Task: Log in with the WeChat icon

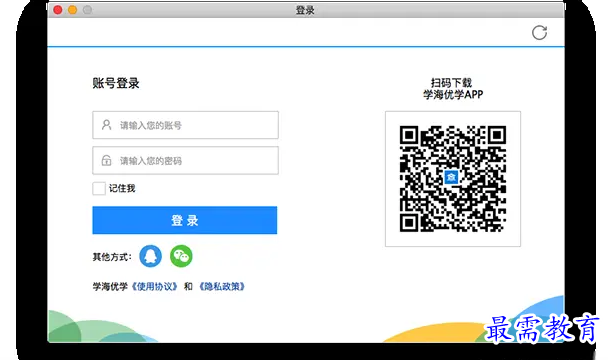Action: click(181, 256)
